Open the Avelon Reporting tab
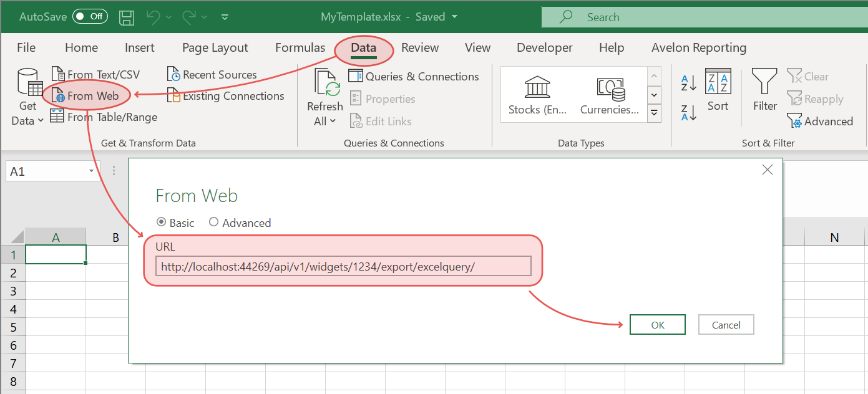The height and width of the screenshot is (394, 868). click(x=699, y=47)
